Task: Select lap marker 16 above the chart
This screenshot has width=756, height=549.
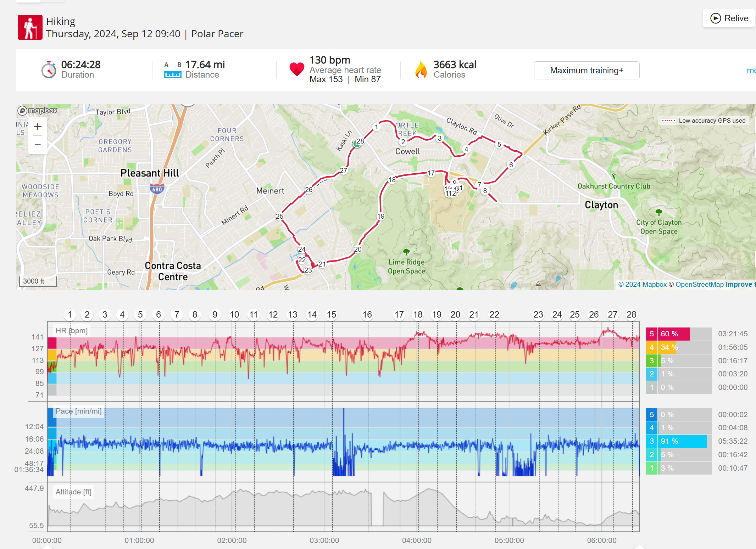Action: (x=367, y=314)
